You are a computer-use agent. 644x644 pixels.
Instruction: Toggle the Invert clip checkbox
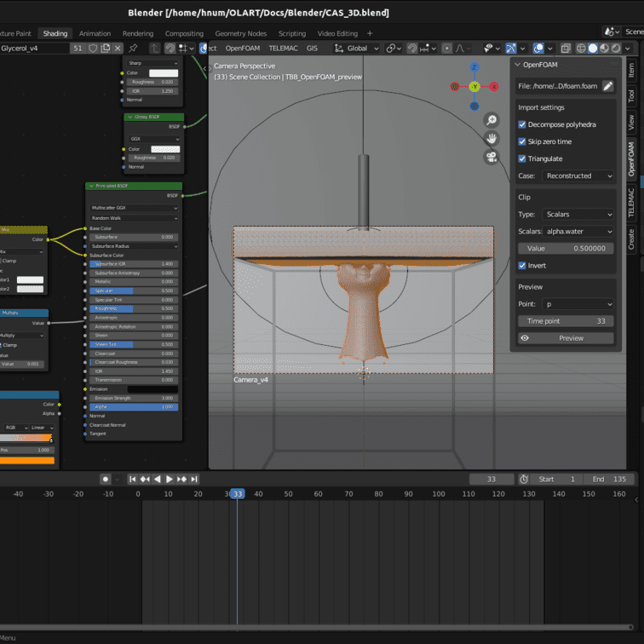coord(522,266)
